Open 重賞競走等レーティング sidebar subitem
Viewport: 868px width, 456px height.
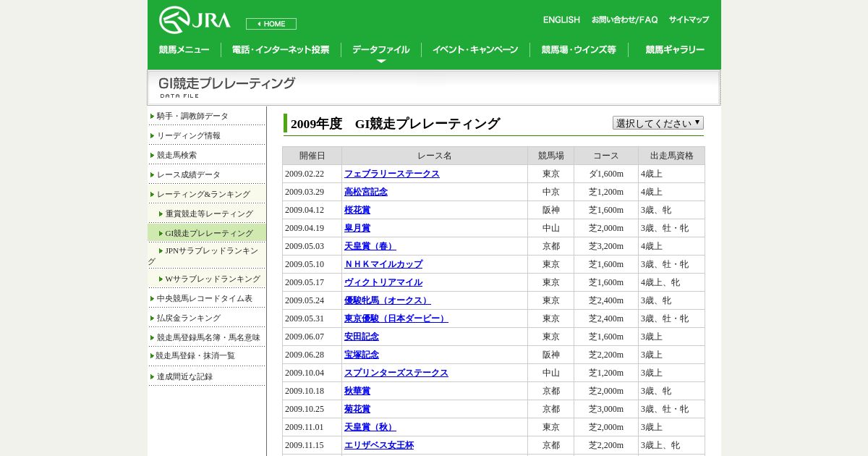tap(209, 214)
